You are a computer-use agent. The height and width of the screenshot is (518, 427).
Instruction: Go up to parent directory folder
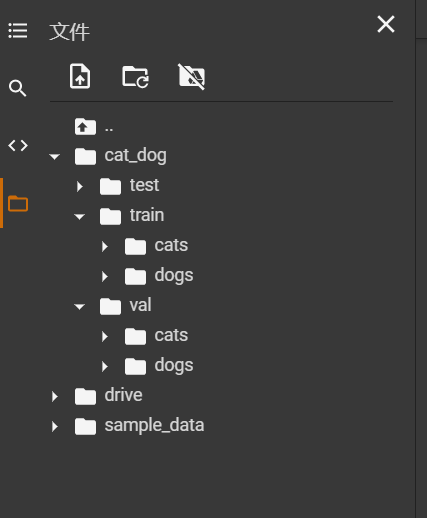tap(85, 127)
